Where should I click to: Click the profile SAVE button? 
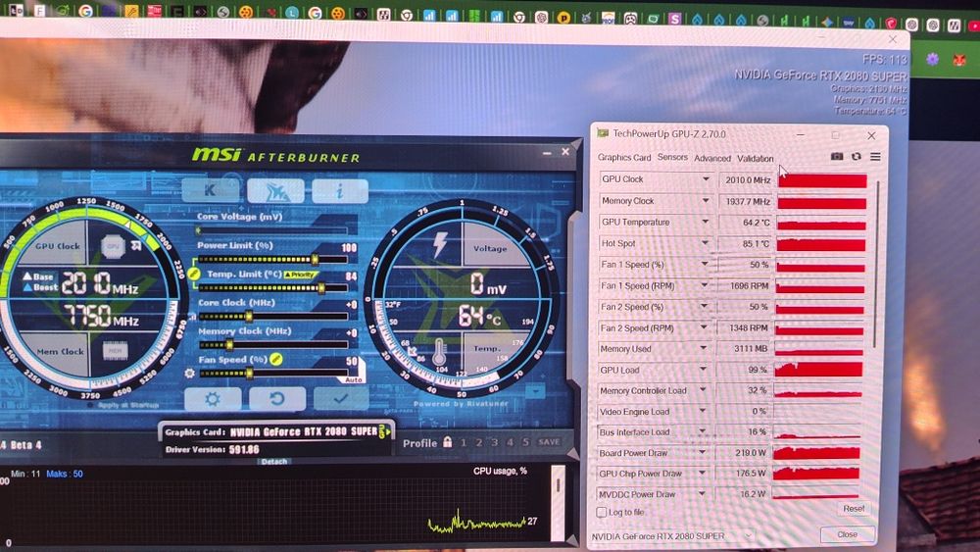click(x=550, y=442)
